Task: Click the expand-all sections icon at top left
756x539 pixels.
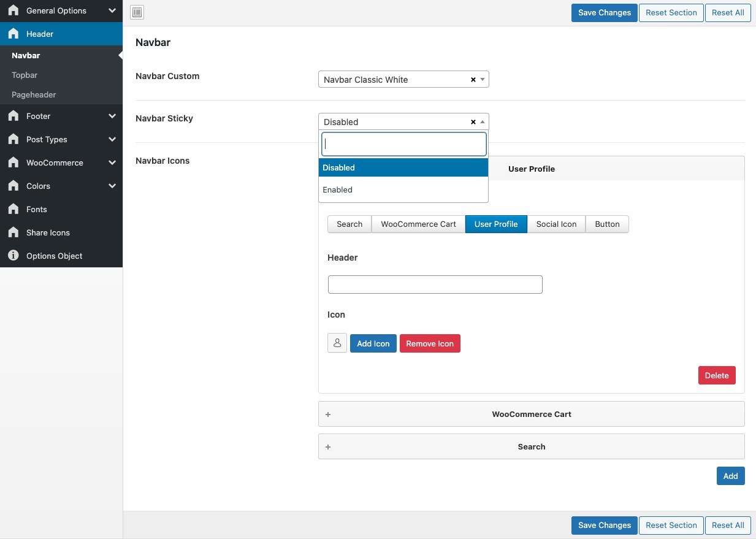Action: pos(137,12)
